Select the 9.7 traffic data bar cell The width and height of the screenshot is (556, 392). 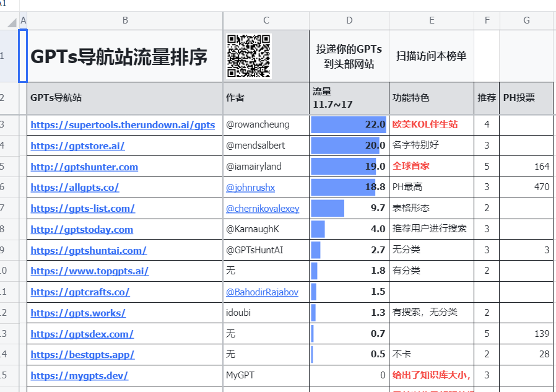[x=349, y=208]
